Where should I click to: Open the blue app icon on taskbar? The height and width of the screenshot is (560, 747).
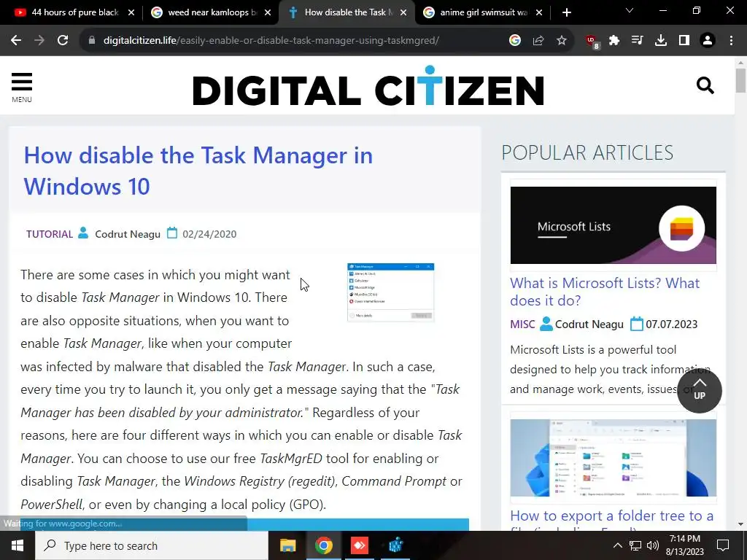coord(395,545)
